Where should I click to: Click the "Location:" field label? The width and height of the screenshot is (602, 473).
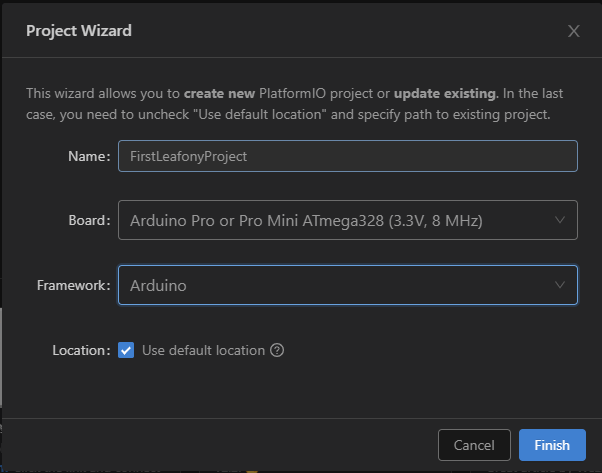[80, 350]
